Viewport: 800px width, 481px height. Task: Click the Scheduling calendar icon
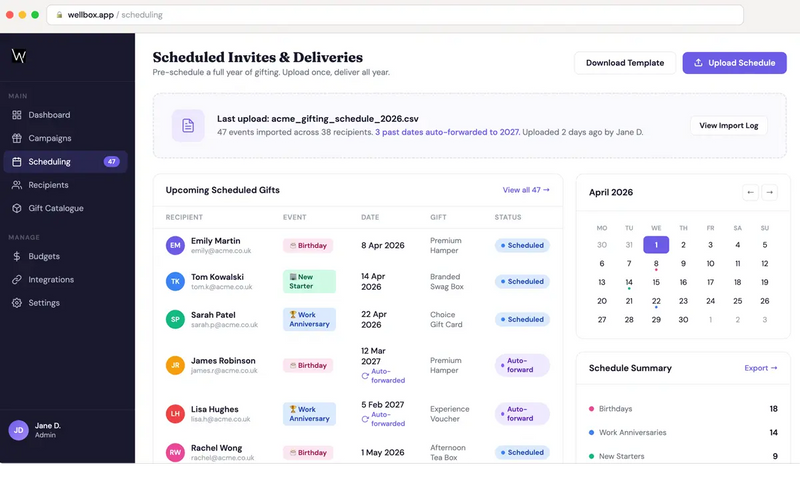point(17,162)
